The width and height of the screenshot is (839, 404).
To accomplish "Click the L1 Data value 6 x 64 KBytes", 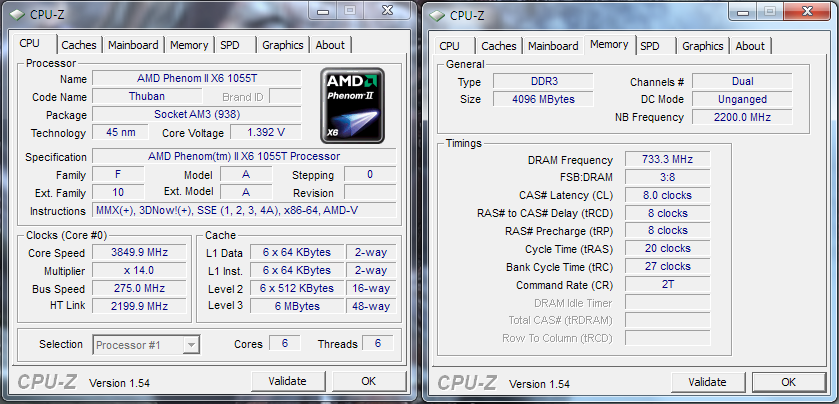I will click(x=296, y=253).
